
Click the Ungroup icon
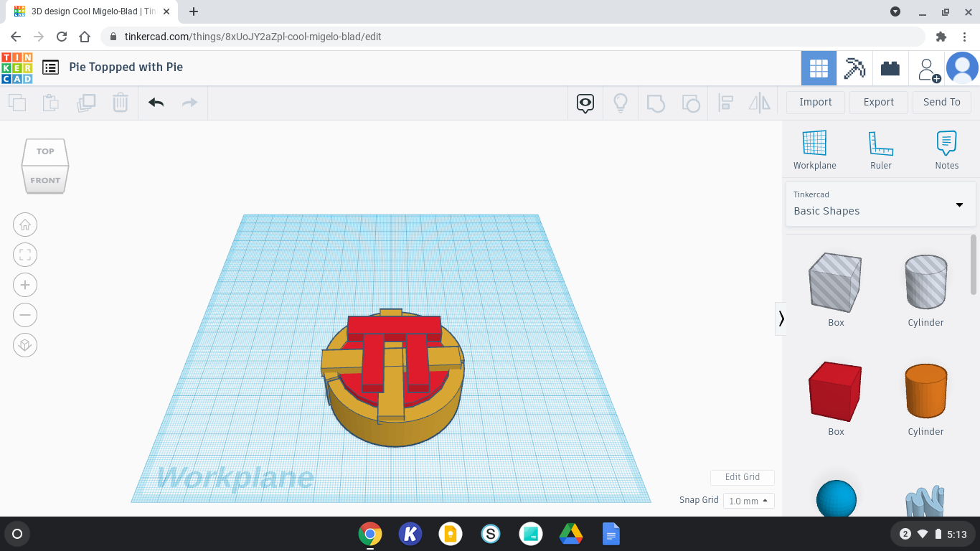point(690,103)
